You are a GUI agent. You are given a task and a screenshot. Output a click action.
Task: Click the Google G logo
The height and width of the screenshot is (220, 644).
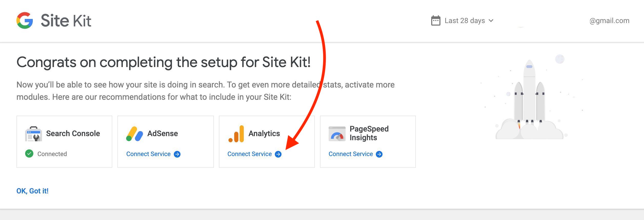click(25, 20)
